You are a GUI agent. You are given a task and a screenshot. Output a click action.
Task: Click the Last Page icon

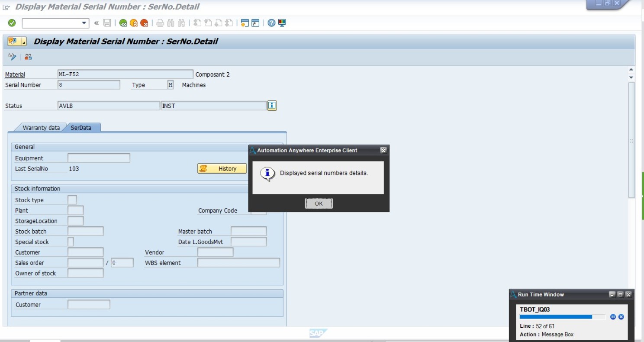pyautogui.click(x=229, y=23)
